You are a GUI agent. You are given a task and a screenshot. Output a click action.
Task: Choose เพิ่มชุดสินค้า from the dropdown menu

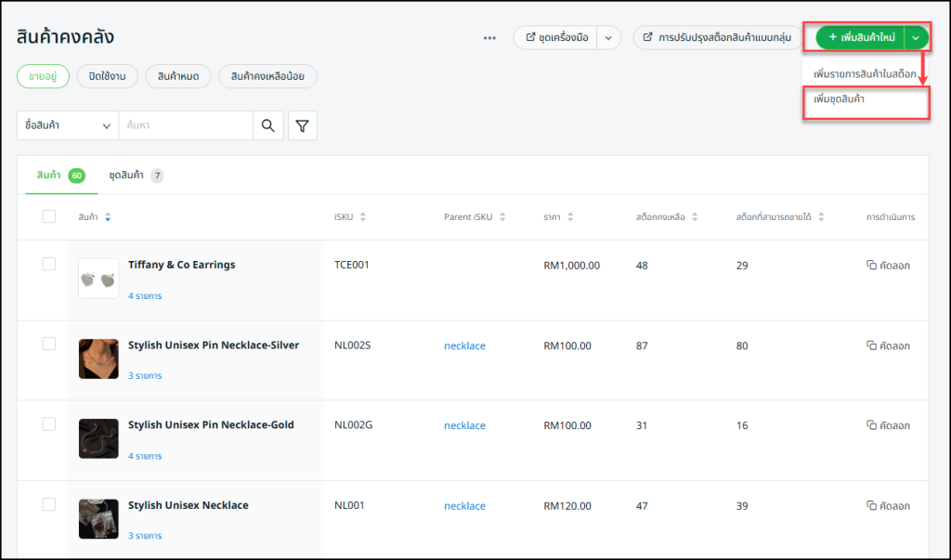[x=839, y=99]
